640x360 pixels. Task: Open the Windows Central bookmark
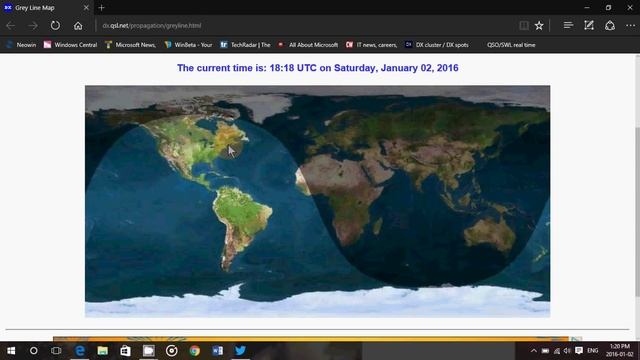coord(71,45)
